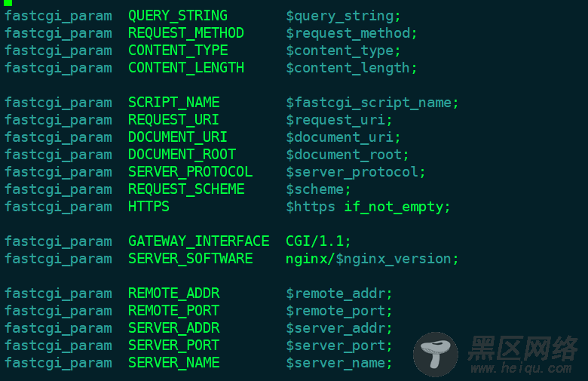This screenshot has height=381, width=588.
Task: Click the REQUEST_URI parameter name
Action: coord(173,120)
